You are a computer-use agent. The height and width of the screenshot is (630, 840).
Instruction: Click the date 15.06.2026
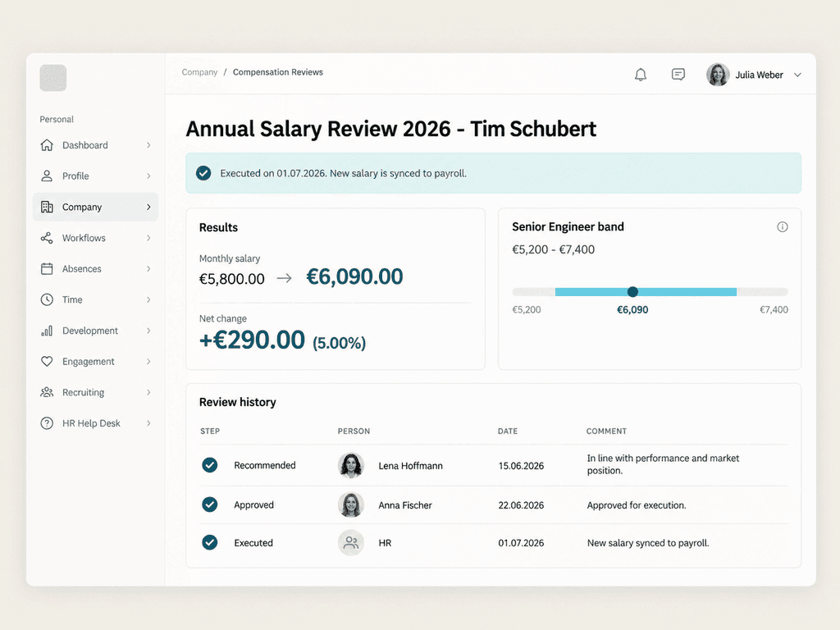pyautogui.click(x=521, y=466)
